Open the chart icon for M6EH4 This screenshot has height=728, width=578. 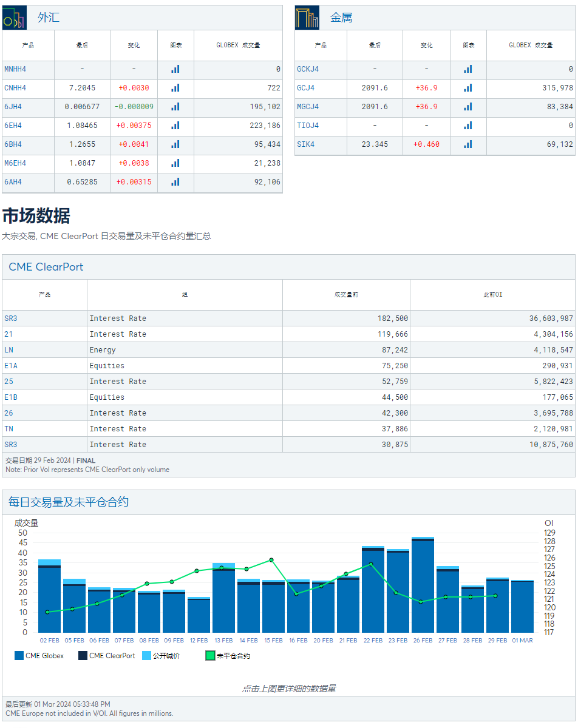tap(175, 163)
